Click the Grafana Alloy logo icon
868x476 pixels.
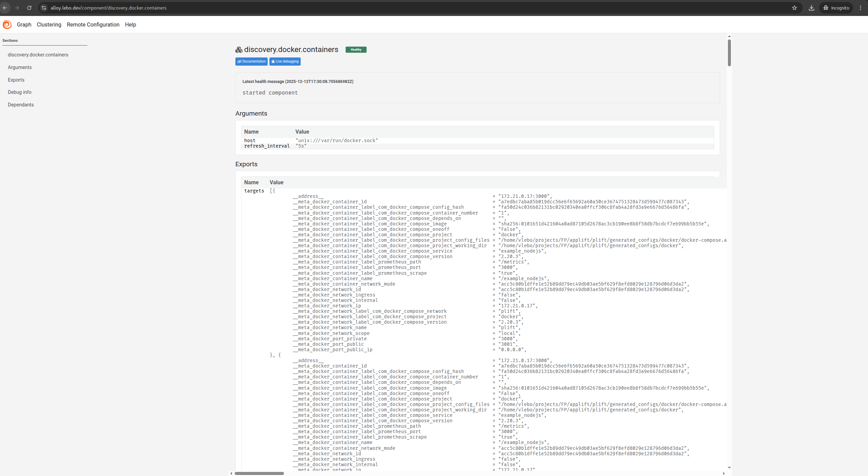pos(7,24)
